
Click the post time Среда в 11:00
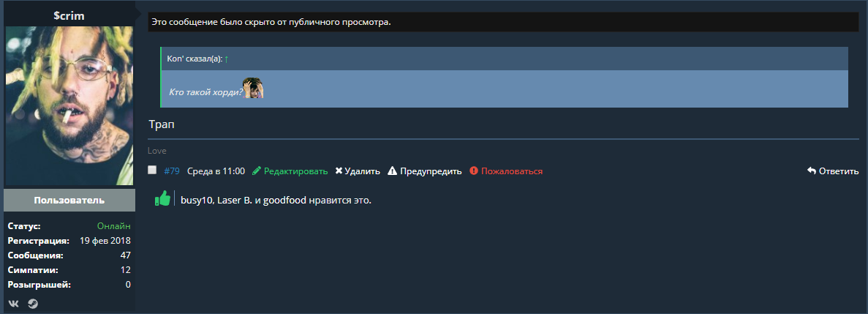[216, 171]
